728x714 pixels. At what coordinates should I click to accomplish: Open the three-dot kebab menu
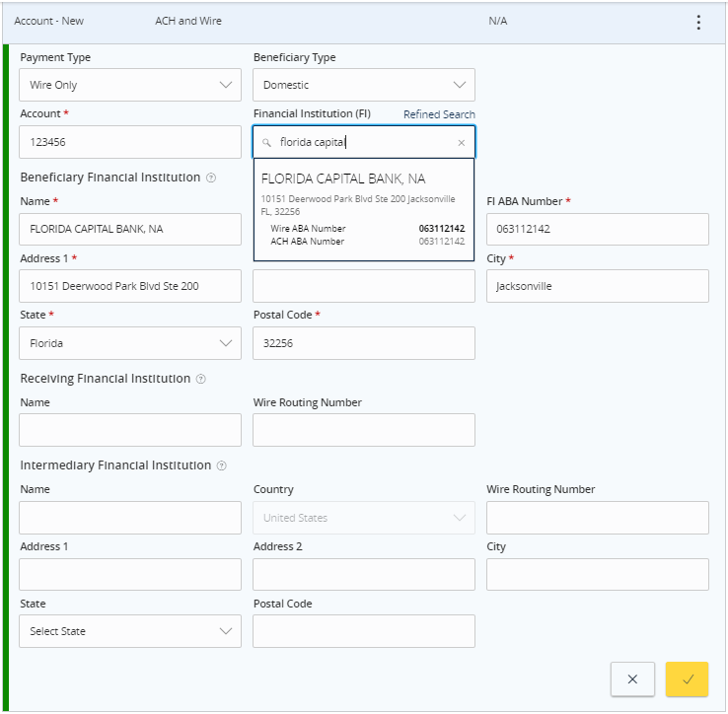[698, 22]
